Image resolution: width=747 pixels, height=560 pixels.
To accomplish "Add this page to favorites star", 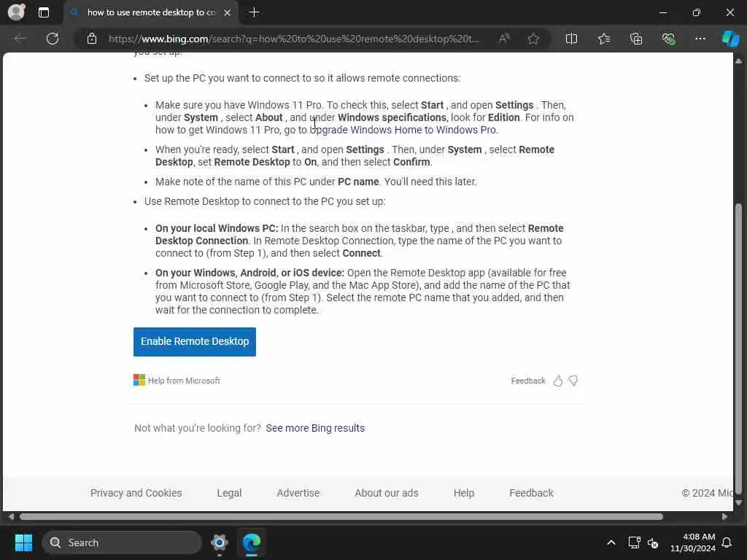I will [533, 39].
